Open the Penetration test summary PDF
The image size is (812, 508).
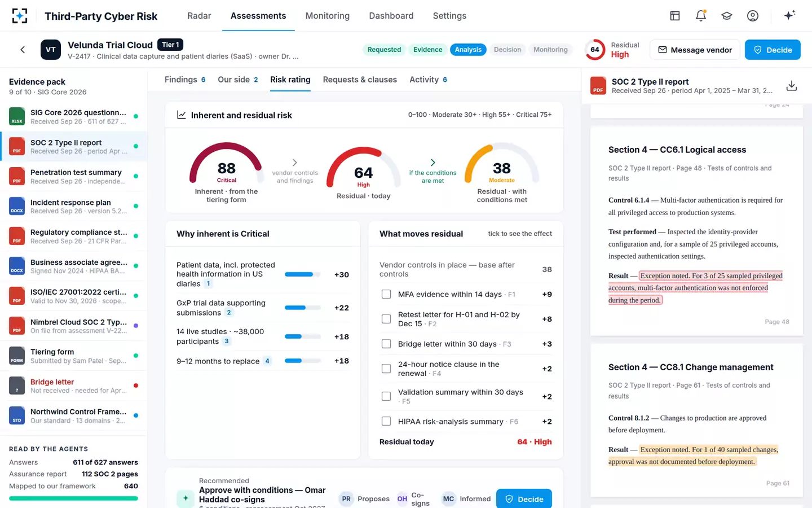(73, 177)
